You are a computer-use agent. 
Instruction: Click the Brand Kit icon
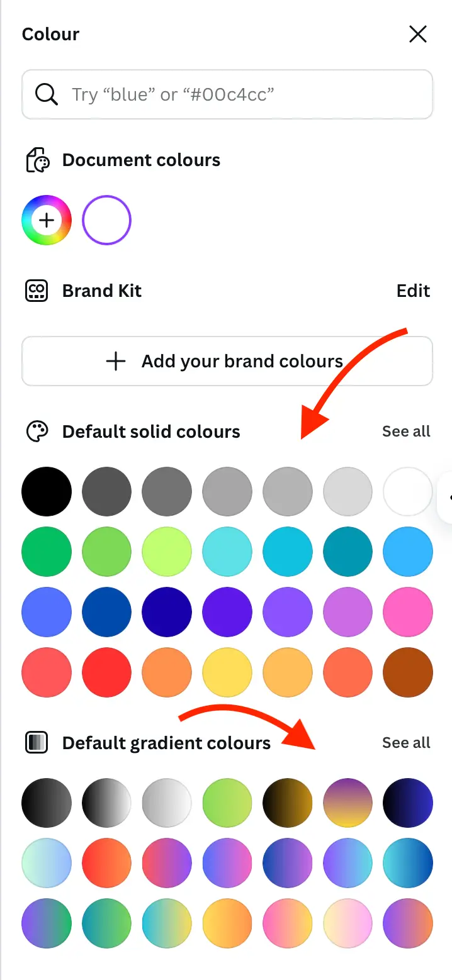click(37, 291)
